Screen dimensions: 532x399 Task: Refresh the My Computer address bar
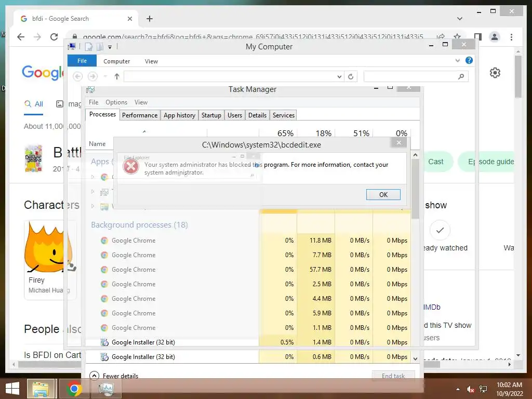(351, 77)
